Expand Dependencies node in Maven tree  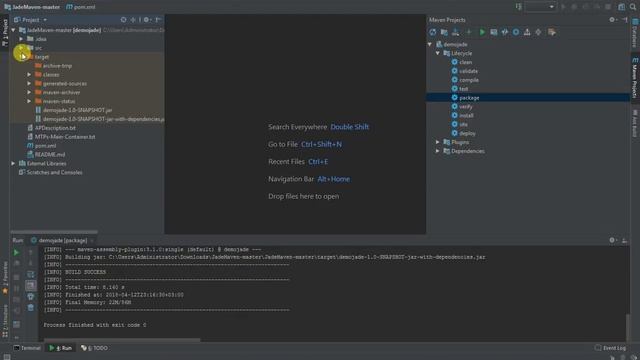click(x=438, y=151)
